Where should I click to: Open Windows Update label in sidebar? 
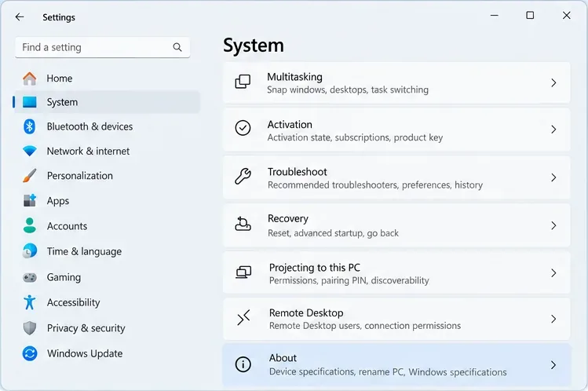(85, 353)
